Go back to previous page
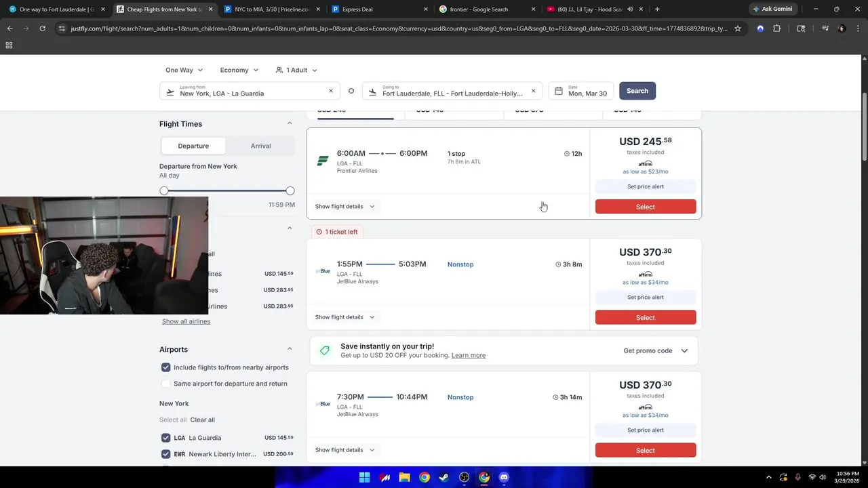The height and width of the screenshot is (488, 868). point(9,28)
